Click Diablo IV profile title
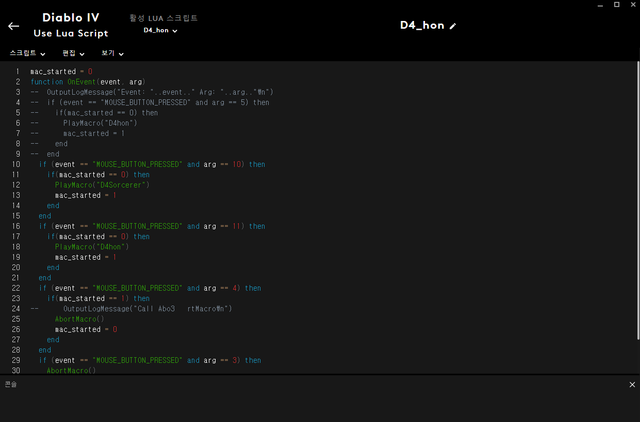Screen dimensions: 640x422 [x=71, y=18]
